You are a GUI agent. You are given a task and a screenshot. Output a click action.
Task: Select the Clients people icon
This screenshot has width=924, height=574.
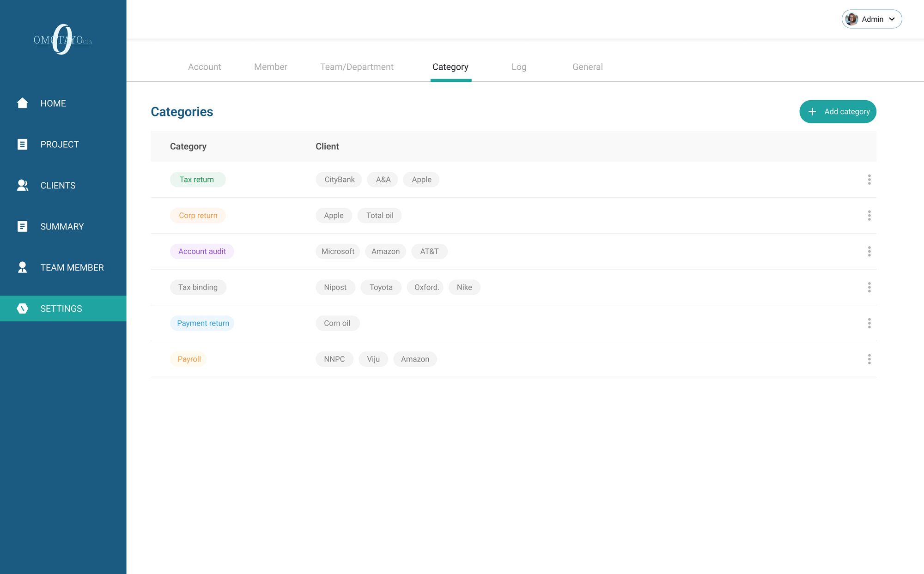pyautogui.click(x=22, y=185)
